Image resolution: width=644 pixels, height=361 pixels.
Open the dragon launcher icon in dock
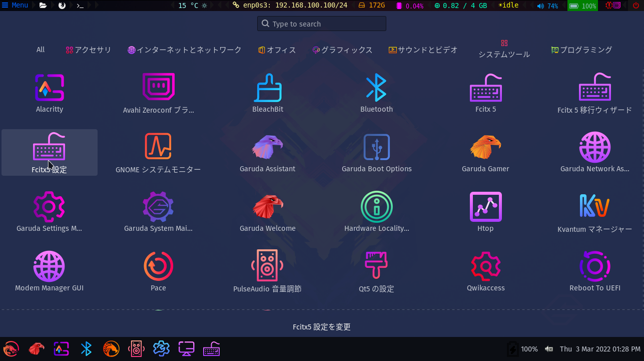click(x=11, y=348)
